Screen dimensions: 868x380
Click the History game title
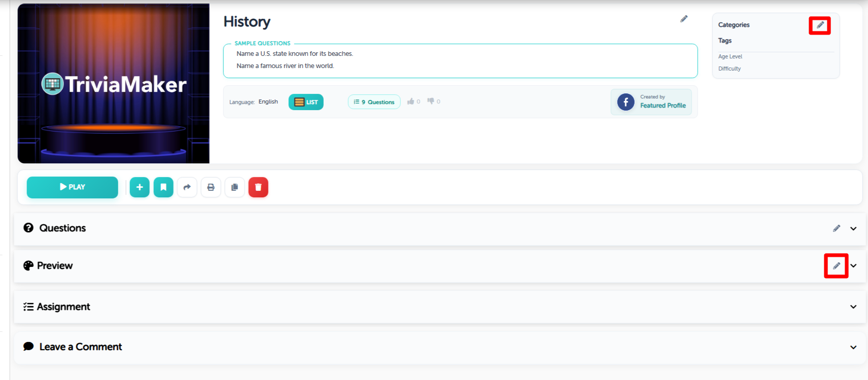click(247, 22)
